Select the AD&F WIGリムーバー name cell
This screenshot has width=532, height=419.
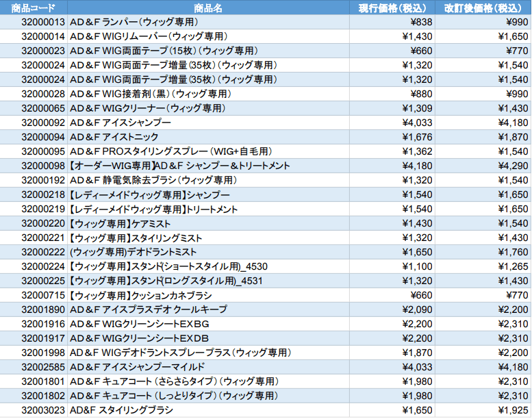[208, 36]
